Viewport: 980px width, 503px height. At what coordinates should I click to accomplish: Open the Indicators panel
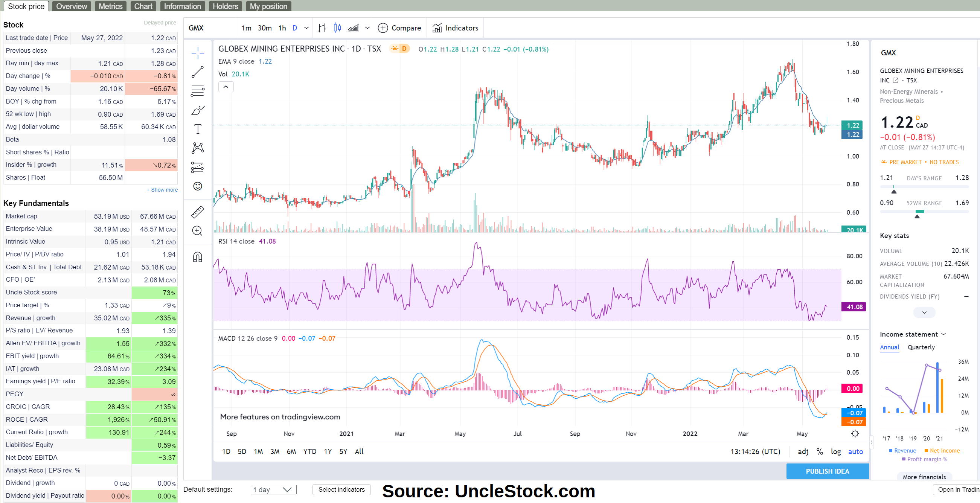coord(456,28)
